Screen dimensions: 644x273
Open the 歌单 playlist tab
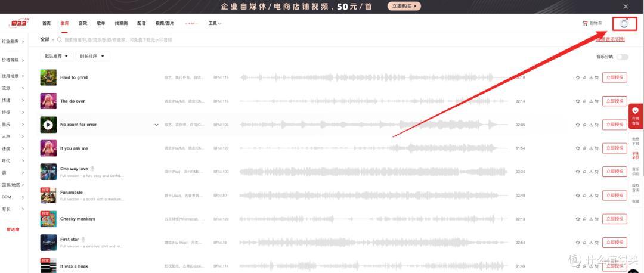coord(101,23)
